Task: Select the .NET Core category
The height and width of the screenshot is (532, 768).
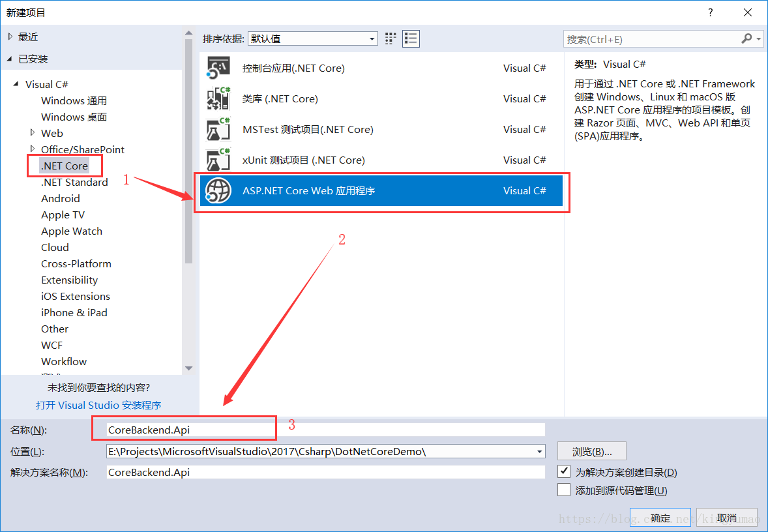Action: 65,166
